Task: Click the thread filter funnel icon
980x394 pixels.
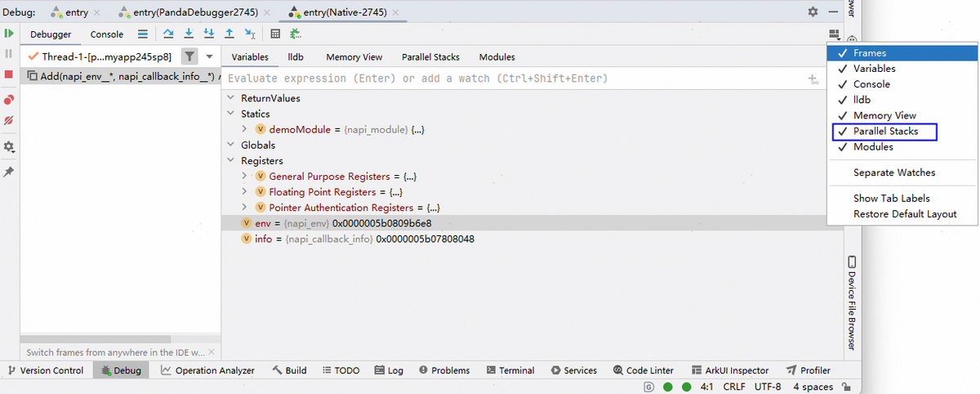Action: pos(189,56)
